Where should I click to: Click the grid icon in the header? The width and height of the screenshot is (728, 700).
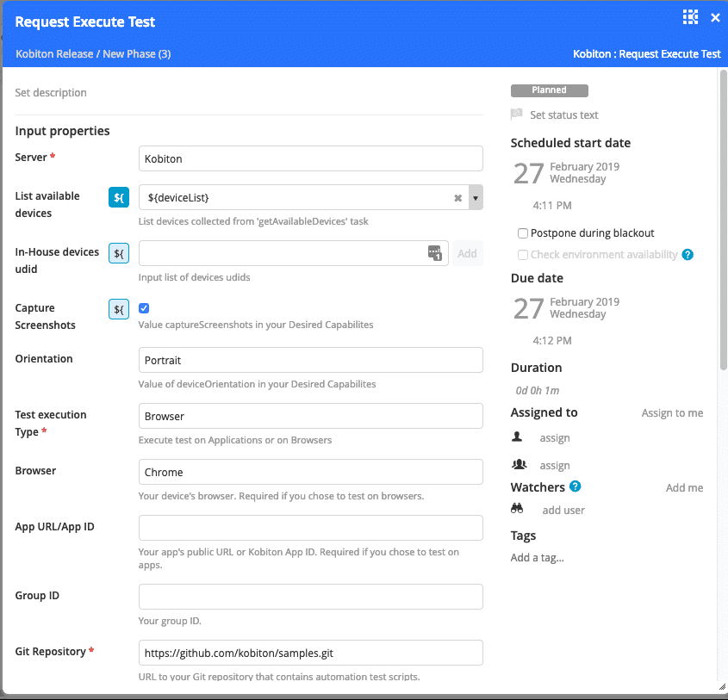(x=690, y=17)
